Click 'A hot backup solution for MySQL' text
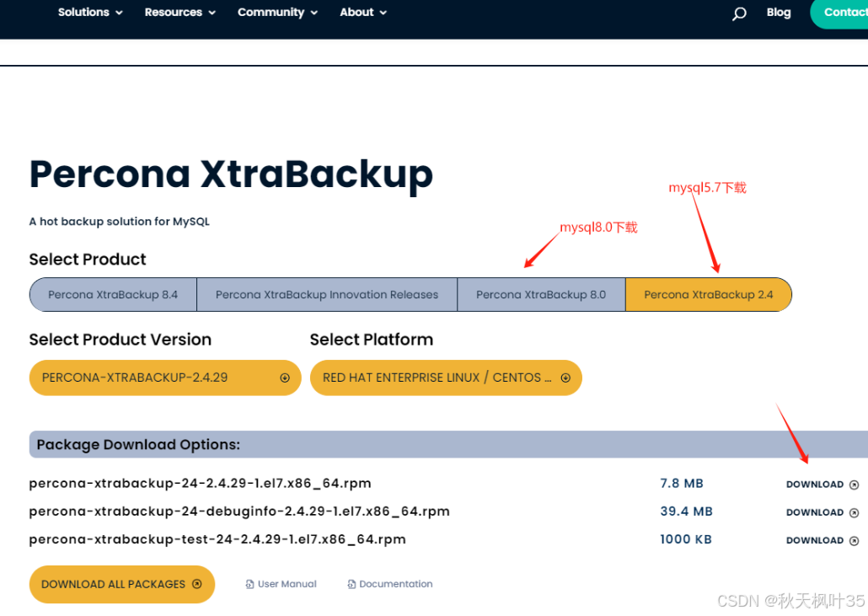This screenshot has height=616, width=868. coord(119,222)
